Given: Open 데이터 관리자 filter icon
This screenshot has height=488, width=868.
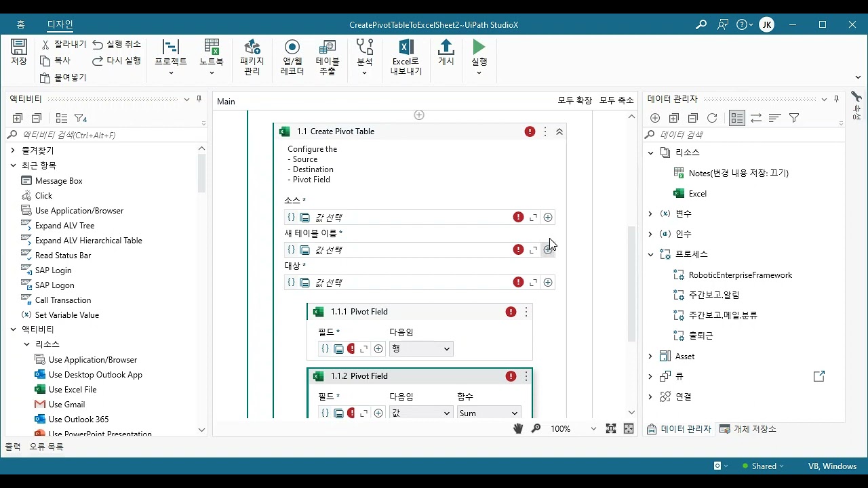Looking at the screenshot, I should 794,118.
